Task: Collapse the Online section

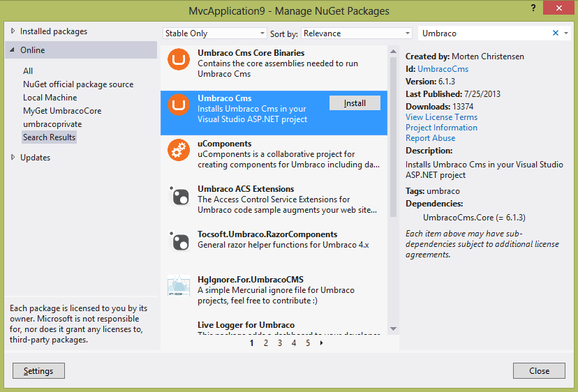Action: point(13,50)
